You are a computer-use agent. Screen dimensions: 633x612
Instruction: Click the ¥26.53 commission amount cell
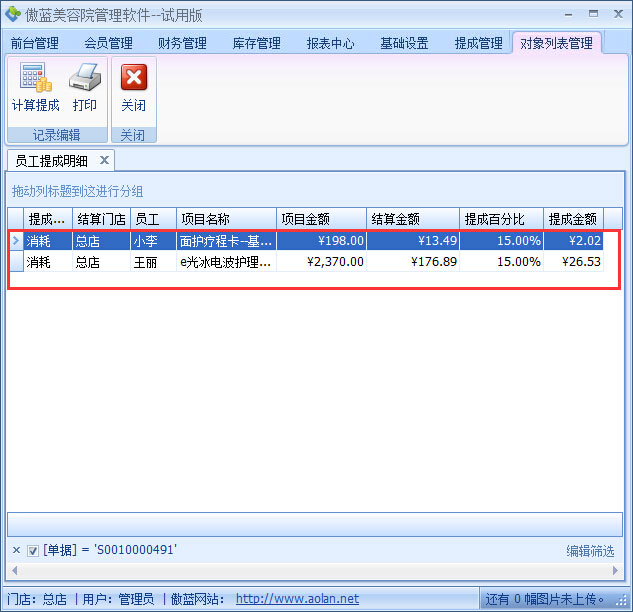[573, 262]
